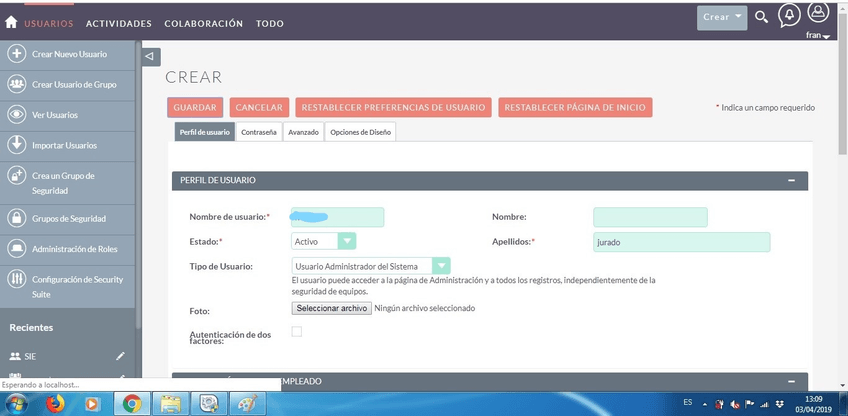Expand the Crear dropdown in top bar
The image size is (848, 416).
click(723, 17)
